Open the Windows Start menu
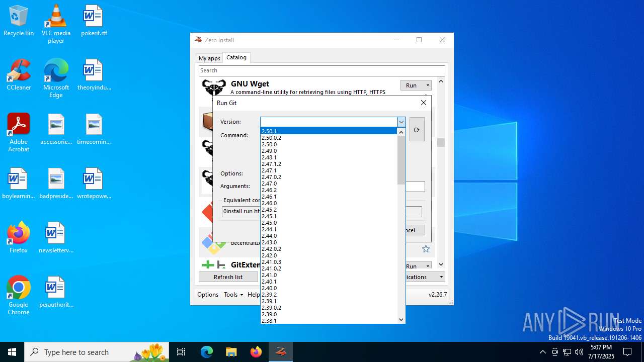Image resolution: width=644 pixels, height=362 pixels. coord(12,352)
